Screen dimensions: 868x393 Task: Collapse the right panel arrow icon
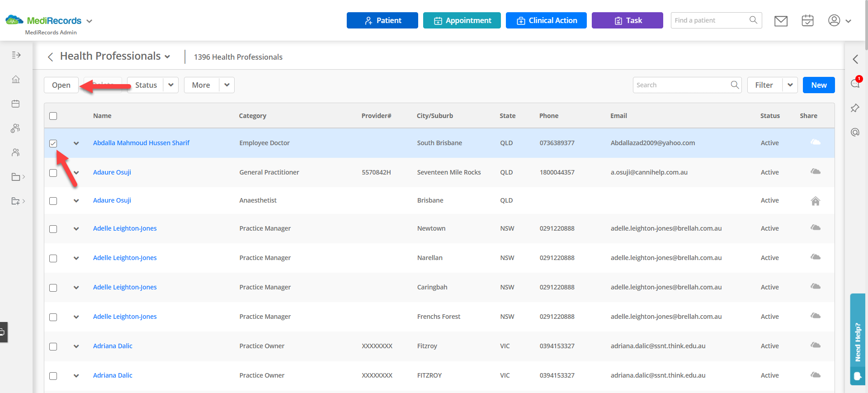point(855,59)
